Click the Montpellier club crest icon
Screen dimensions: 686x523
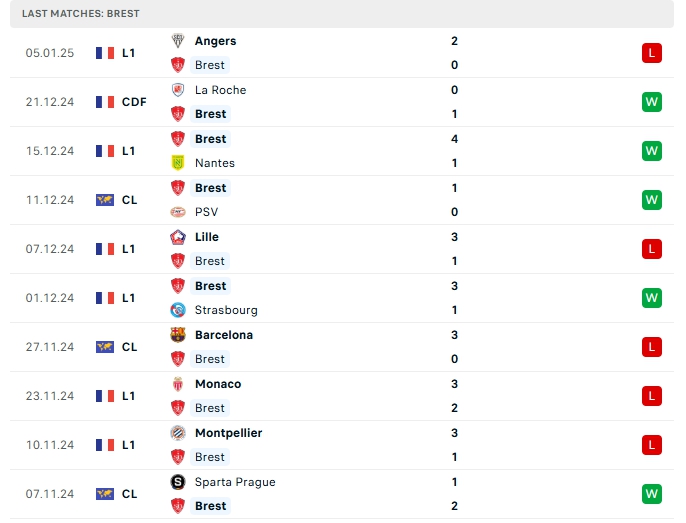178,433
